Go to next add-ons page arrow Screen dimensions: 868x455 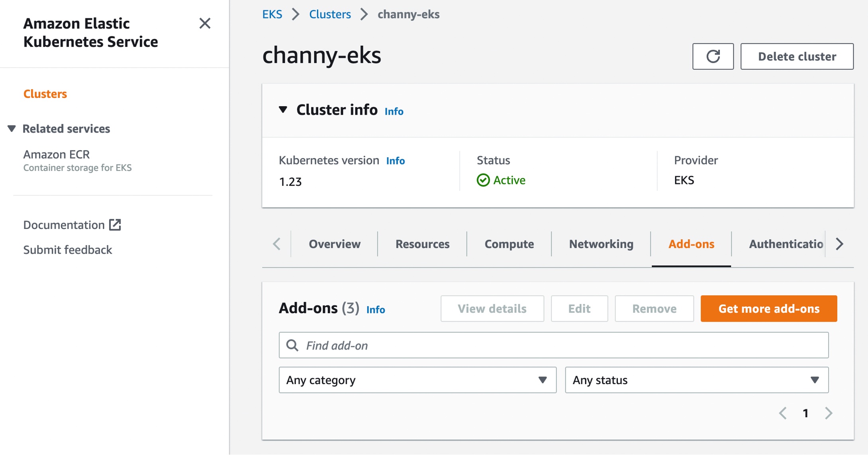click(x=829, y=413)
